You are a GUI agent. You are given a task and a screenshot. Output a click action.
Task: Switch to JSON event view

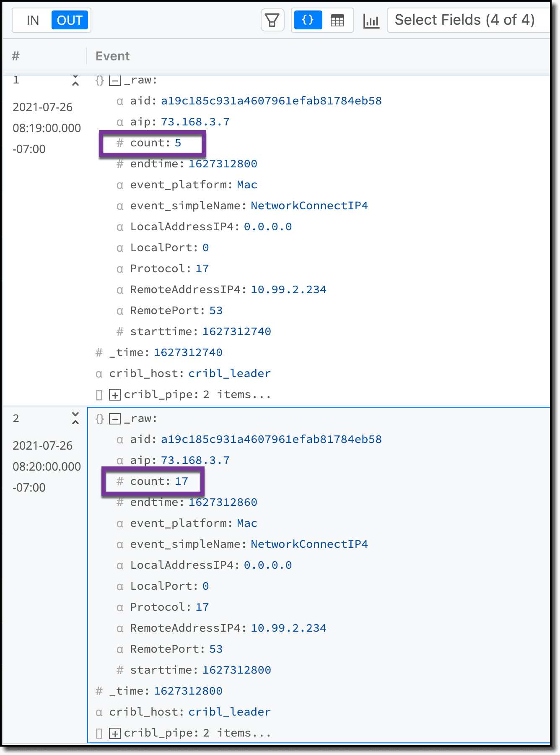(x=308, y=20)
